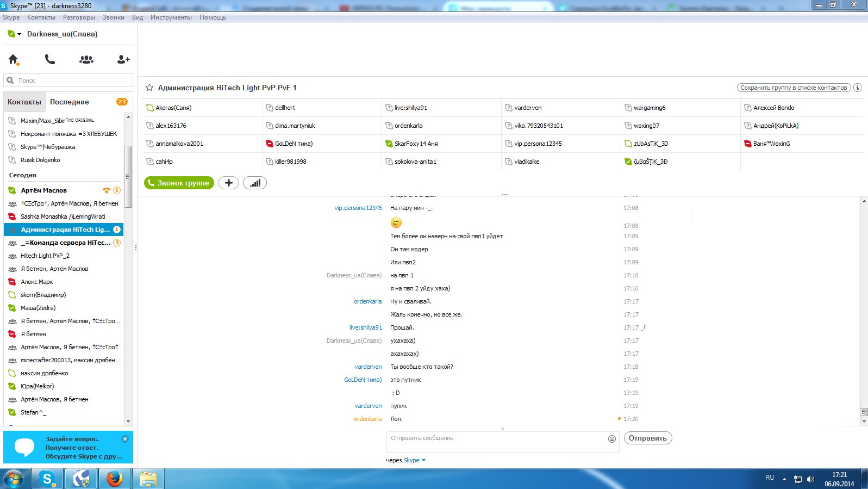Click the clock showing 17:21
The height and width of the screenshot is (489, 868).
pyautogui.click(x=839, y=475)
